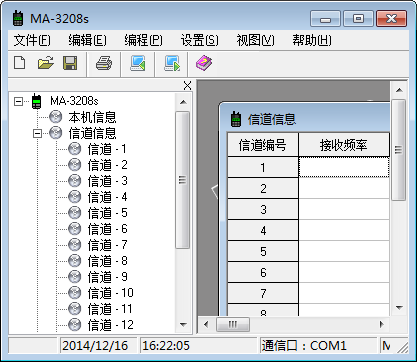Click the radio icon next to the MA-3208s tree root

point(36,101)
